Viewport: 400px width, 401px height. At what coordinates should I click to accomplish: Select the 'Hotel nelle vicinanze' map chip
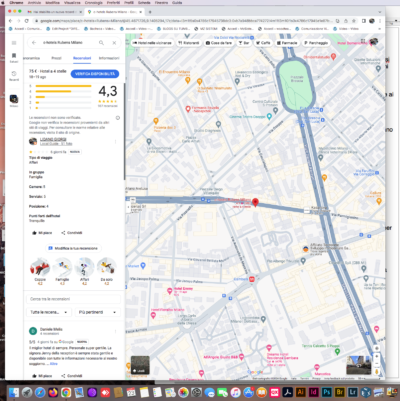click(152, 43)
